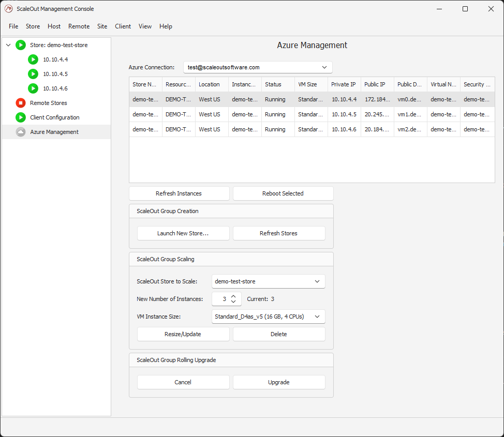504x437 pixels.
Task: Click the New Number of Instances field
Action: click(226, 299)
